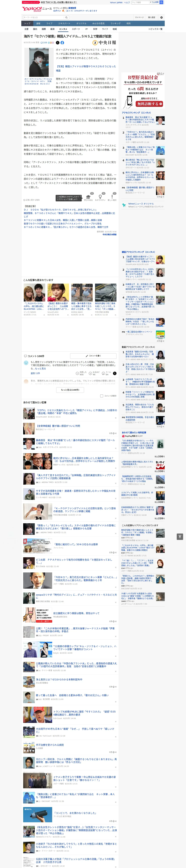Click the ログイン link
186x868 pixels.
pyautogui.click(x=57, y=11)
